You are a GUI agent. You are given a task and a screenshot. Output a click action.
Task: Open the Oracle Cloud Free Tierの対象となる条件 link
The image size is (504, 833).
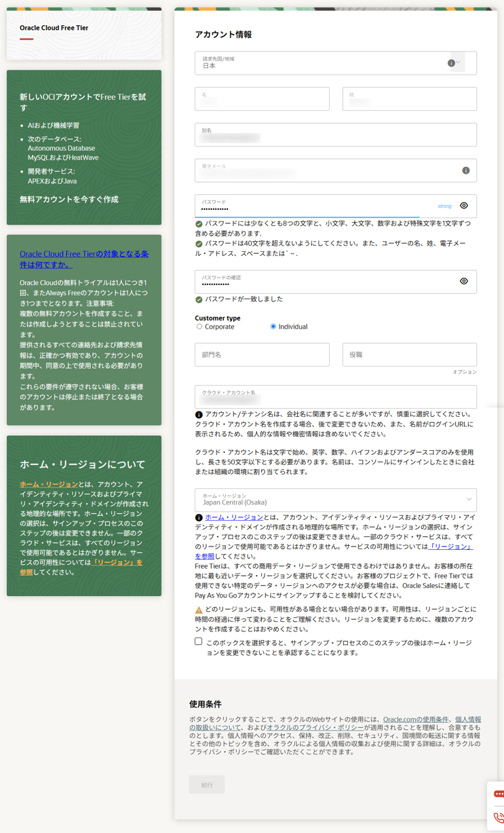tap(84, 259)
